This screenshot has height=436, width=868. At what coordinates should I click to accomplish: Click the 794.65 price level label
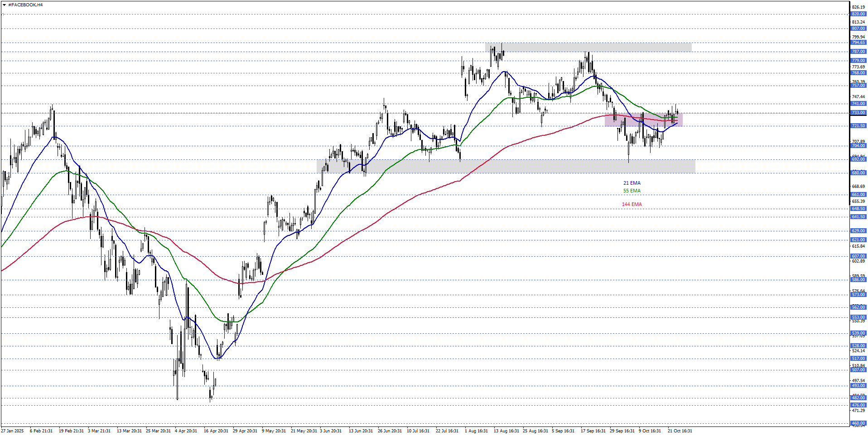pyautogui.click(x=858, y=43)
